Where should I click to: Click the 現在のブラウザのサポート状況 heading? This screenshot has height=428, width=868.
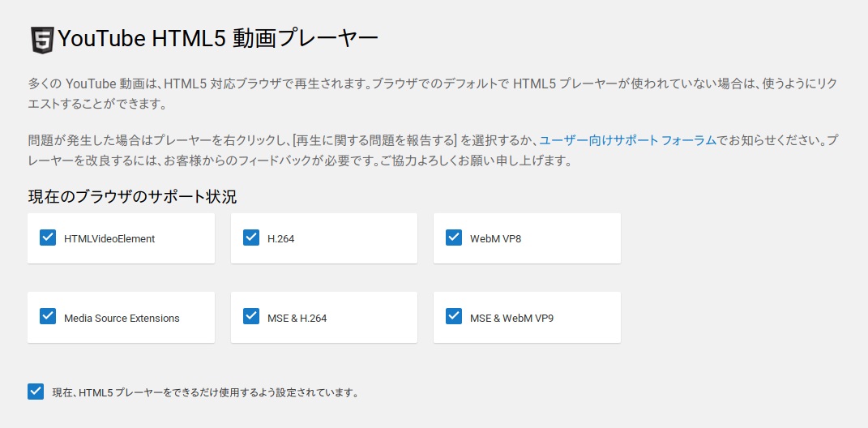pyautogui.click(x=132, y=196)
